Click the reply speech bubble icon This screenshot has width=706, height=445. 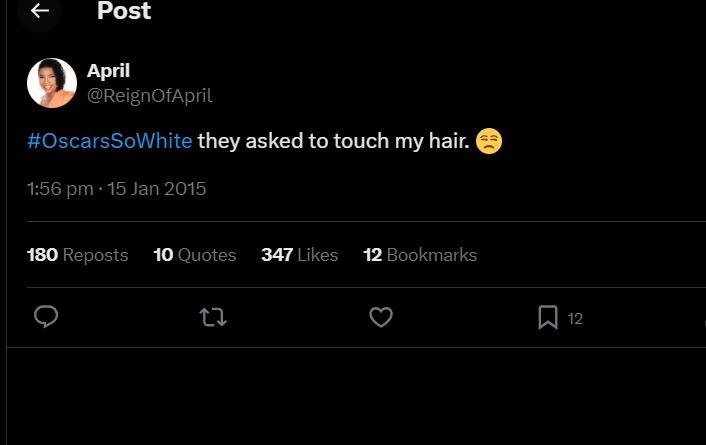(x=46, y=317)
